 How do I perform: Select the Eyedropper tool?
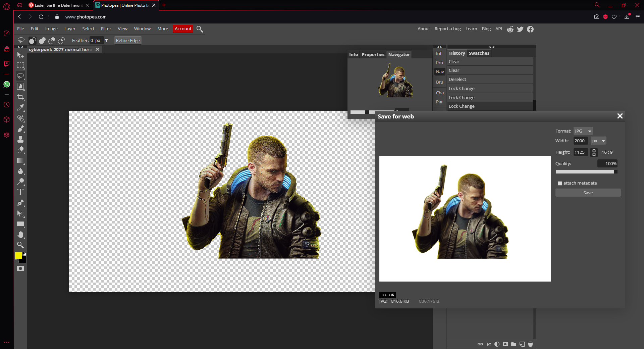(x=20, y=108)
